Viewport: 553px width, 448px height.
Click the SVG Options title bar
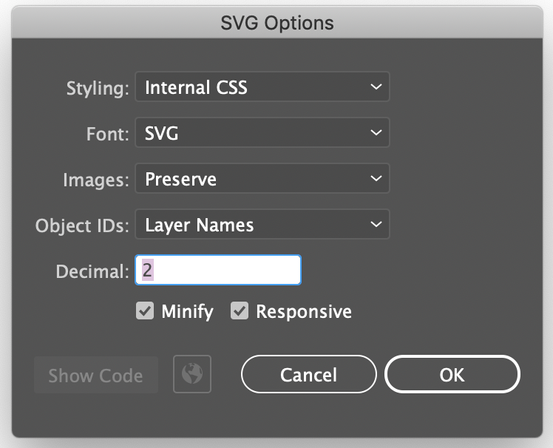point(277,23)
